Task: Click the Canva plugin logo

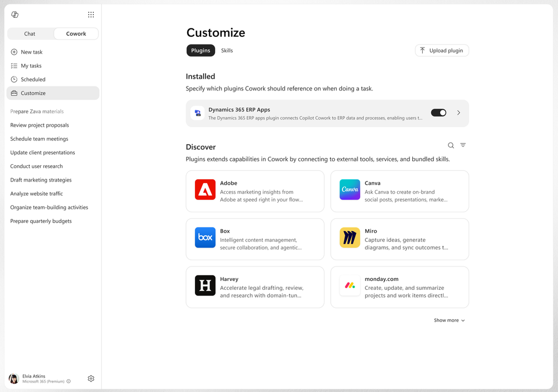Action: point(350,190)
